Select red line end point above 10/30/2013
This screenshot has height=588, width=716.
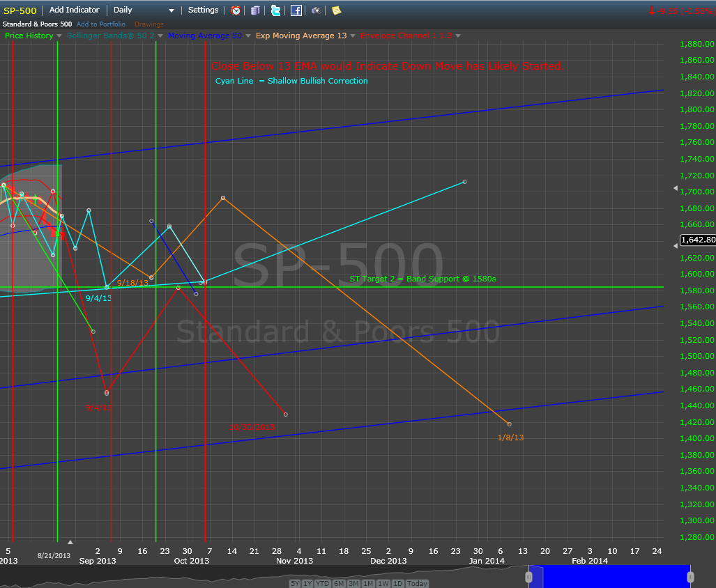tap(286, 415)
